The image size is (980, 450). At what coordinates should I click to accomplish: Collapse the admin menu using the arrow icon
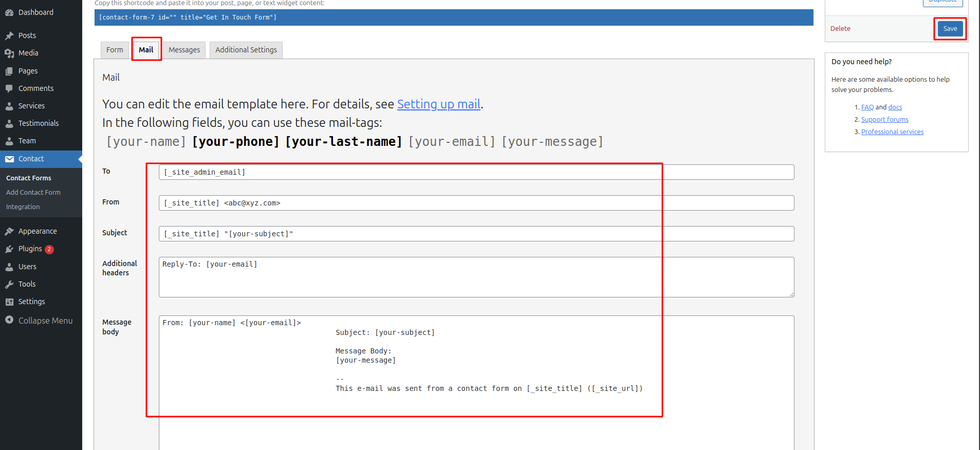coord(9,320)
